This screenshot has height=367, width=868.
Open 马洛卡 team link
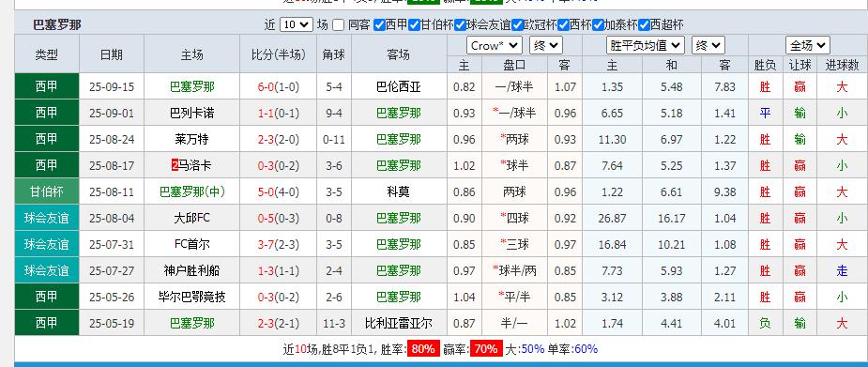[x=195, y=165]
